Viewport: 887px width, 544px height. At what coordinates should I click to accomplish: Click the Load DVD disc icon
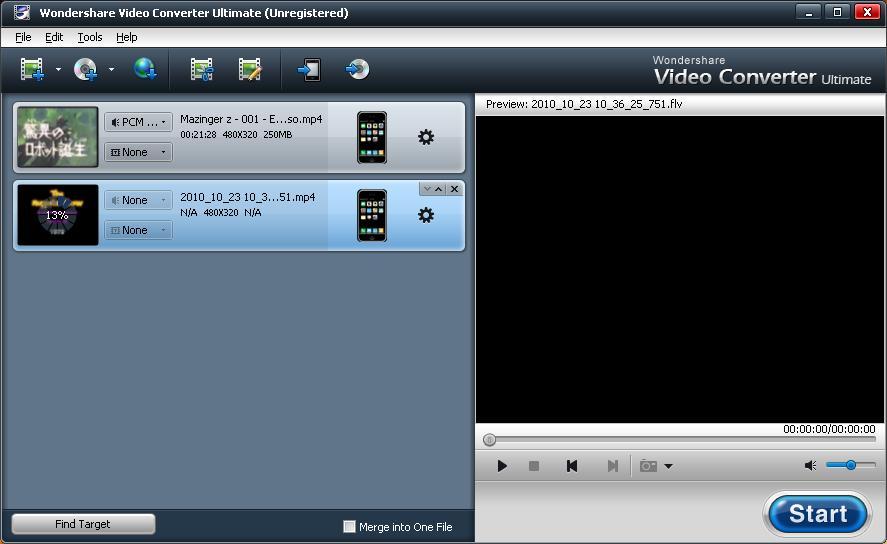86,70
